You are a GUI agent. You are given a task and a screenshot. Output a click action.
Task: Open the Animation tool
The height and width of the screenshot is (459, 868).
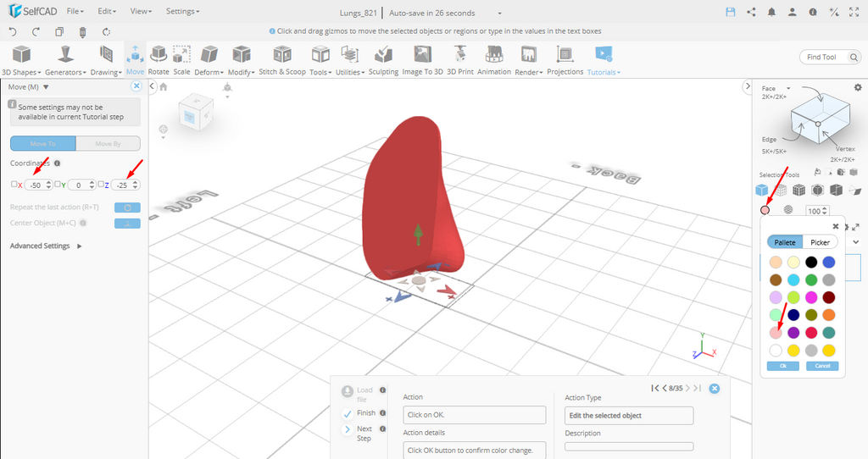coord(493,59)
